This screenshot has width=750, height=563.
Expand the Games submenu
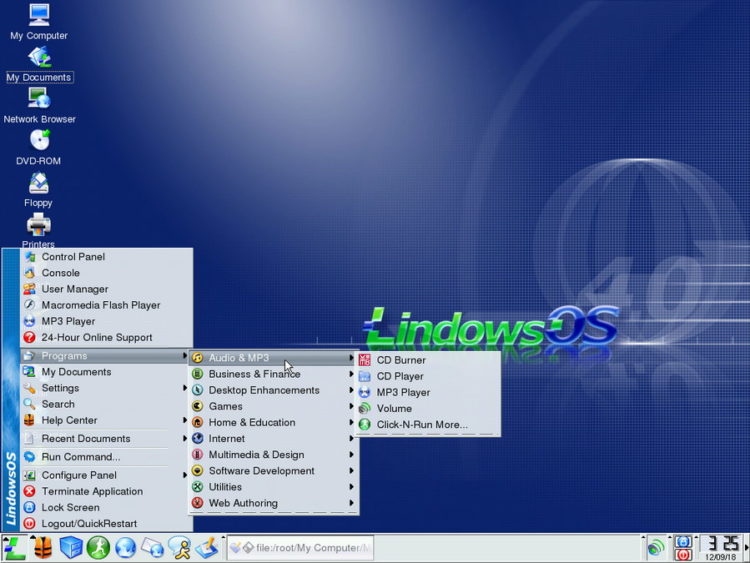[225, 406]
